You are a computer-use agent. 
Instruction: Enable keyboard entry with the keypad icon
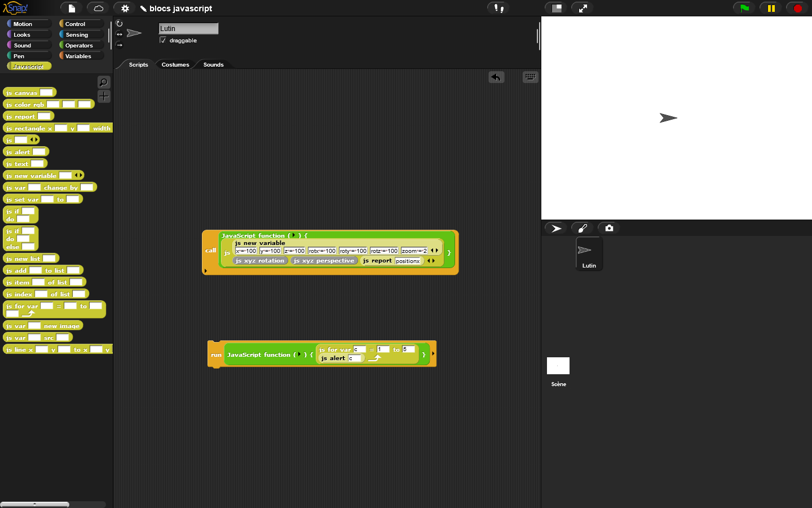[x=530, y=77]
